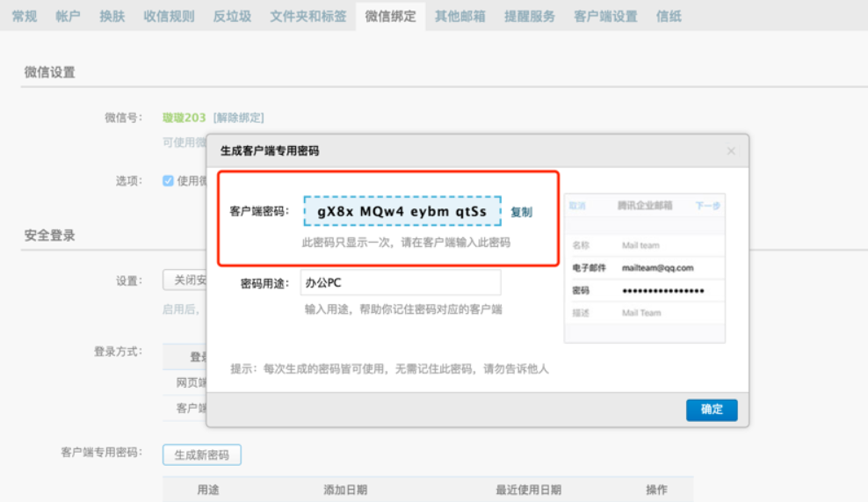Click 复制 to copy the client password
This screenshot has width=868, height=502.
[521, 212]
